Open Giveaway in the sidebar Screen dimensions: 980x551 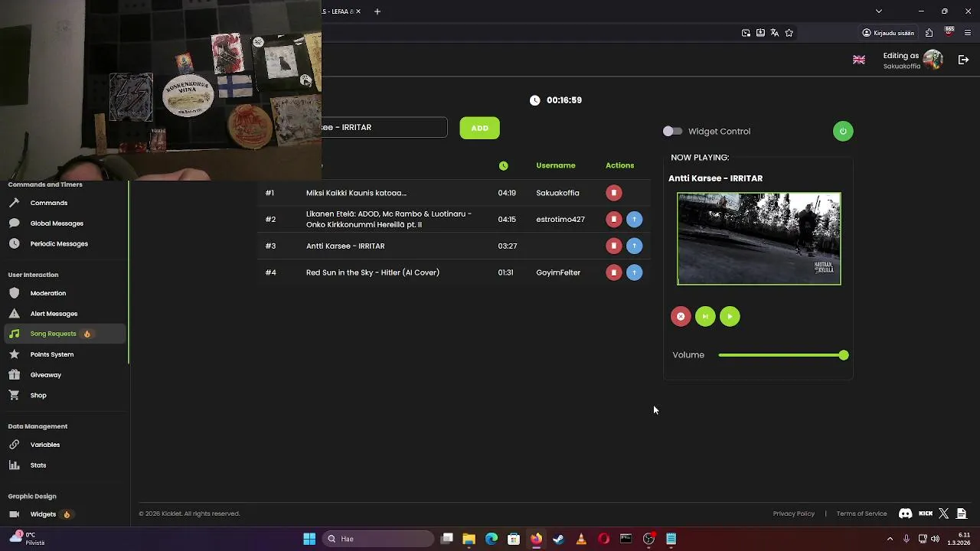point(46,375)
